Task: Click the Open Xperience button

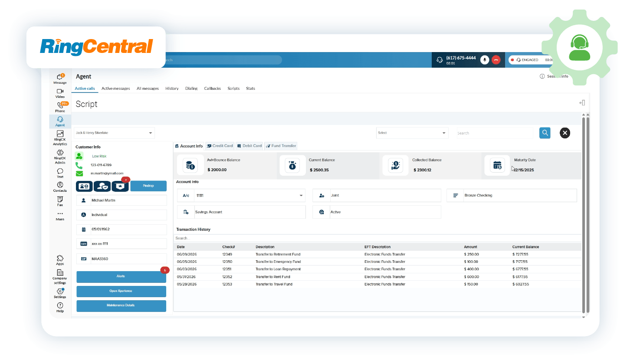Action: tap(121, 291)
